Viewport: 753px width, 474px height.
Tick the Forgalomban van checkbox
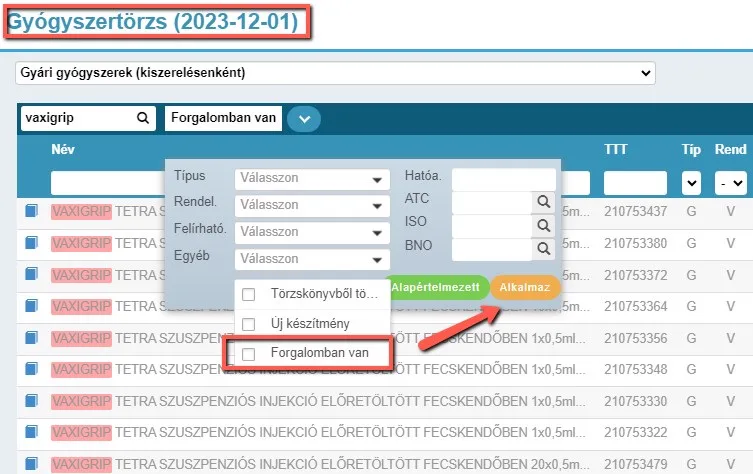pos(248,354)
